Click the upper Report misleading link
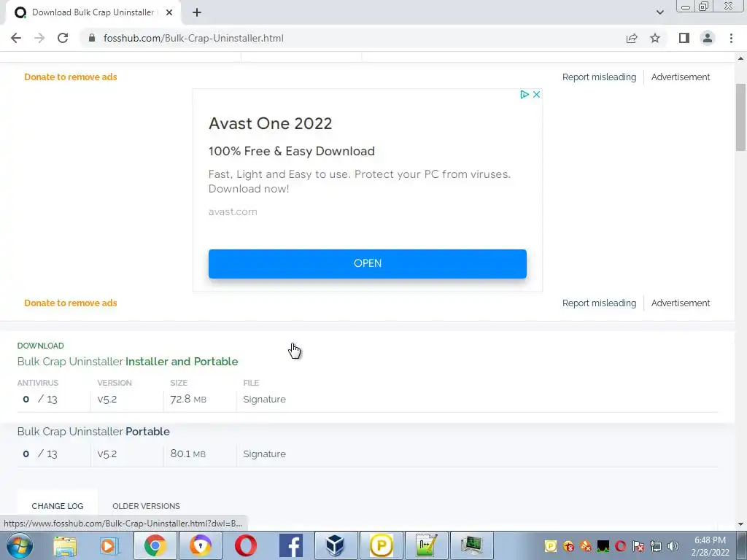Viewport: 747px width, 560px height. tap(599, 77)
